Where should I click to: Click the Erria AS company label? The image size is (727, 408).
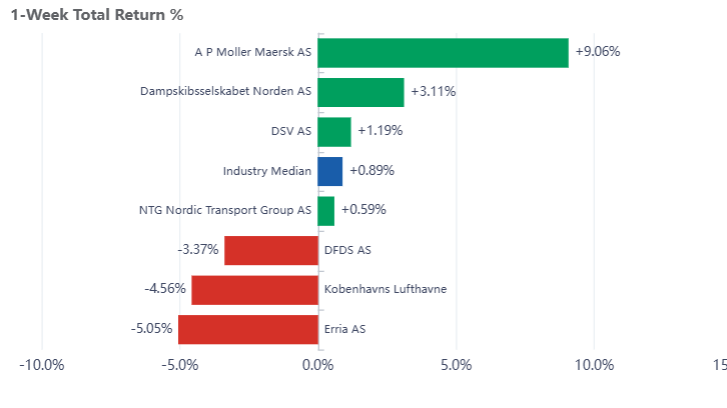coord(345,329)
